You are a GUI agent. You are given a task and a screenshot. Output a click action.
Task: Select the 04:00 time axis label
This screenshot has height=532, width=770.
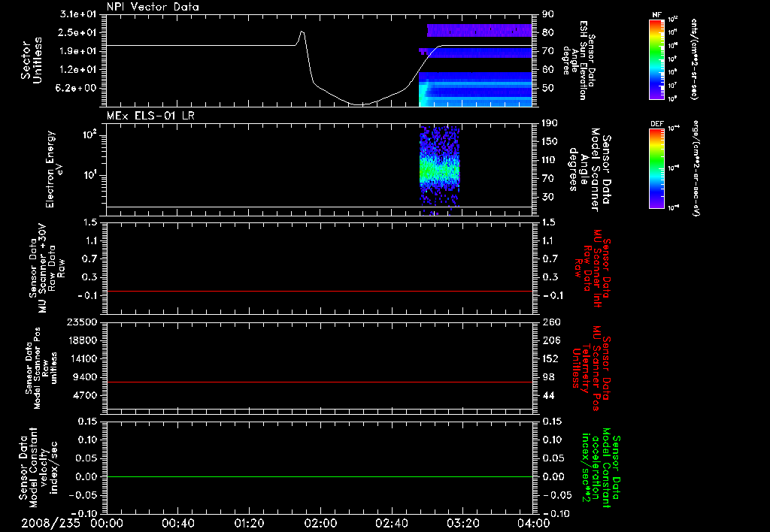pyautogui.click(x=534, y=523)
